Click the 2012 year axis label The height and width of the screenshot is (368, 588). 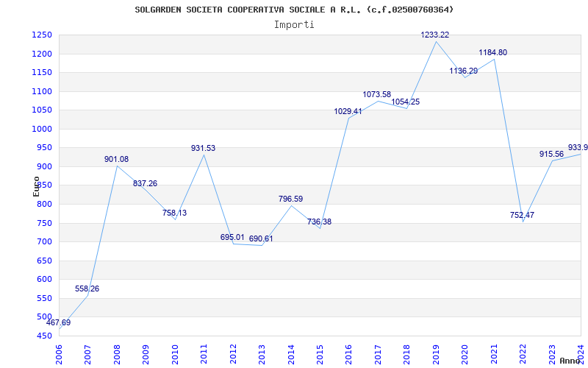pos(233,355)
